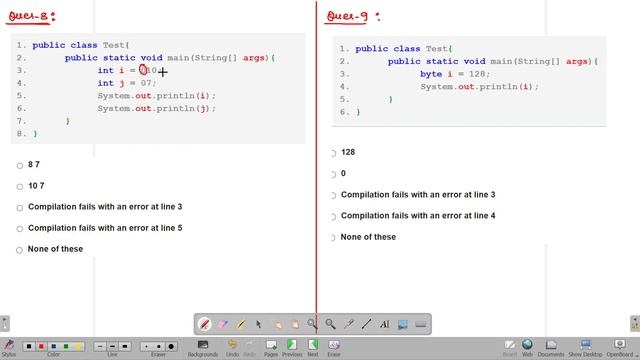Pick the open-hand scroll page tool

click(295, 324)
